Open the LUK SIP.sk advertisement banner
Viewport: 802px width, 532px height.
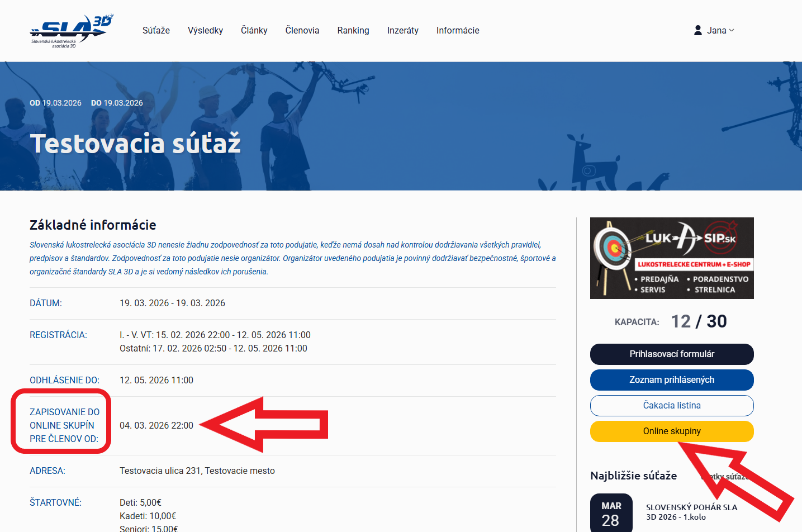tap(671, 258)
